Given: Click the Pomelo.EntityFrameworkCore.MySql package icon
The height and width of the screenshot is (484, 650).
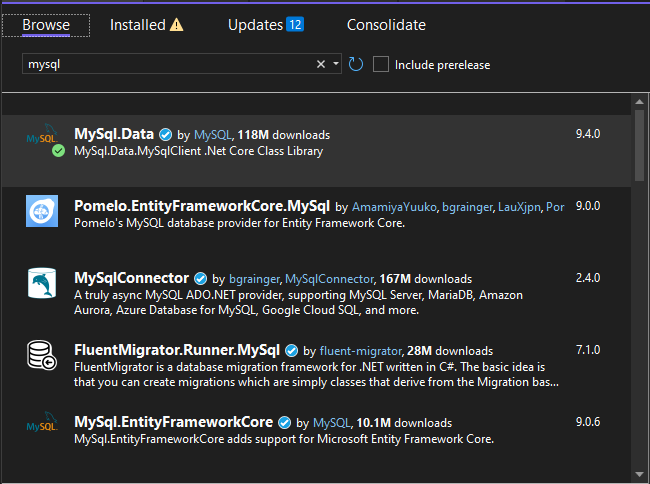Looking at the screenshot, I should click(x=43, y=213).
